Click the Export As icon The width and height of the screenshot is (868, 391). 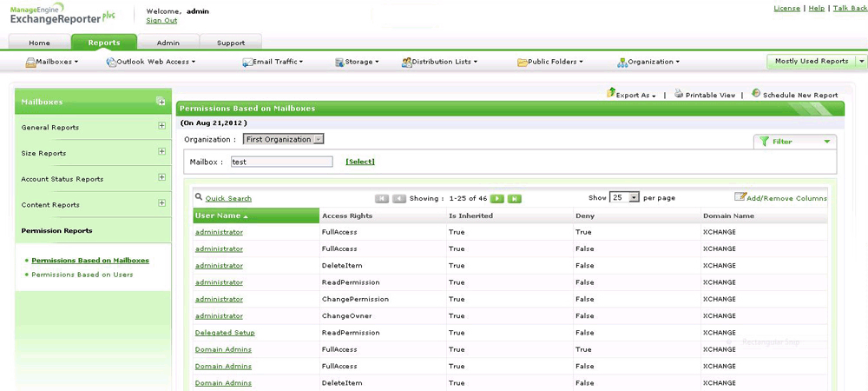(x=611, y=94)
